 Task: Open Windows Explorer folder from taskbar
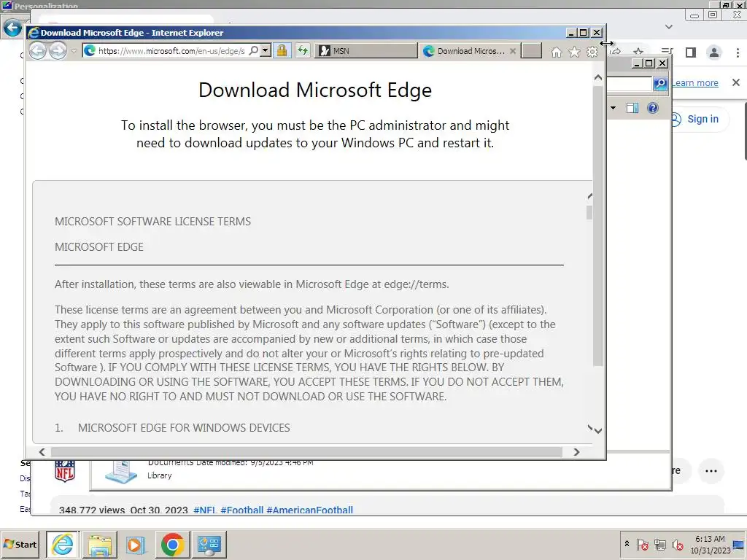[x=99, y=544]
